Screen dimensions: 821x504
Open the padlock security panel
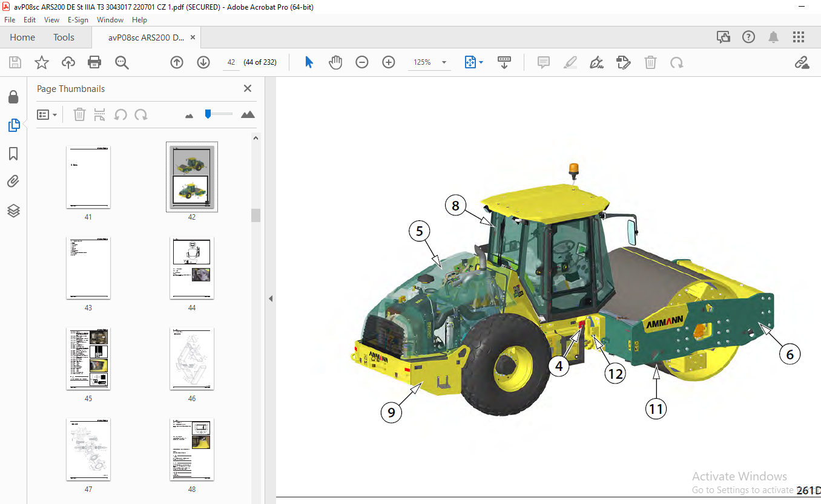point(13,97)
